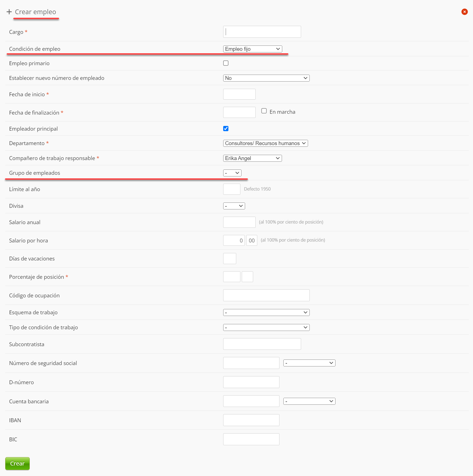Click into the Cargo text field
473x476 pixels.
pyautogui.click(x=262, y=32)
